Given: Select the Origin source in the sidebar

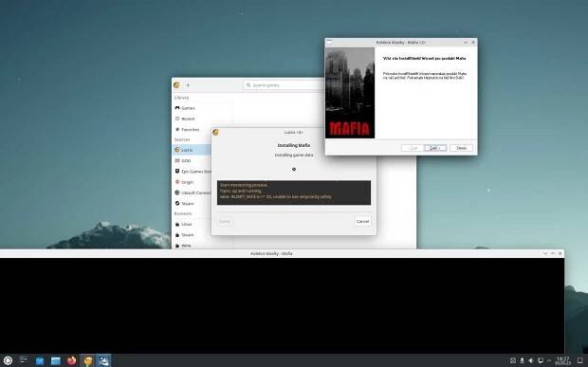Looking at the screenshot, I should 192,182.
